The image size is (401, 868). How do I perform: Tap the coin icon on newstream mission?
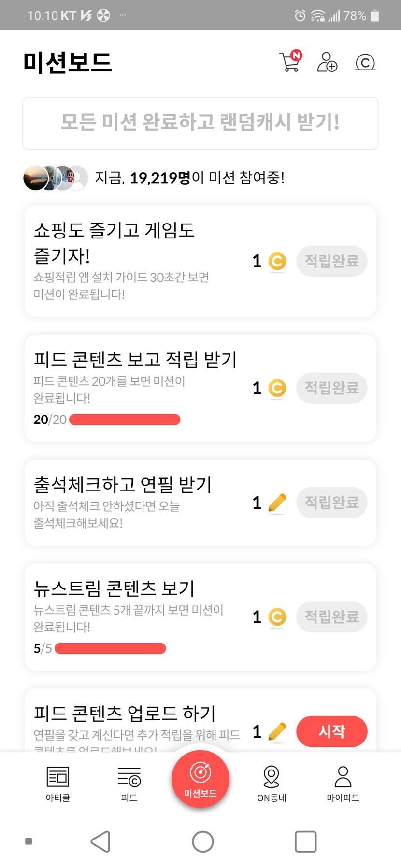click(x=277, y=617)
